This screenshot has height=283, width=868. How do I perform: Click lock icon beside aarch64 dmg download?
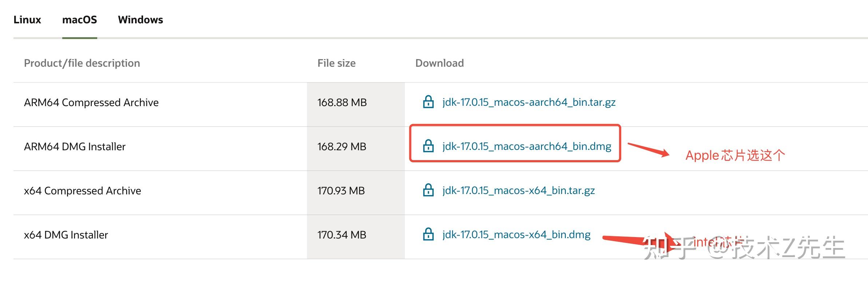tap(428, 146)
